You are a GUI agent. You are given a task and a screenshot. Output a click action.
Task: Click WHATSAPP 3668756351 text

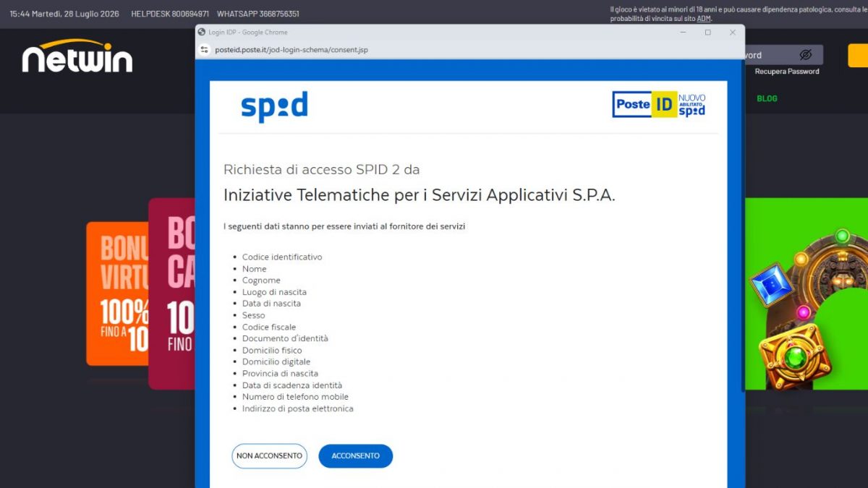(258, 14)
